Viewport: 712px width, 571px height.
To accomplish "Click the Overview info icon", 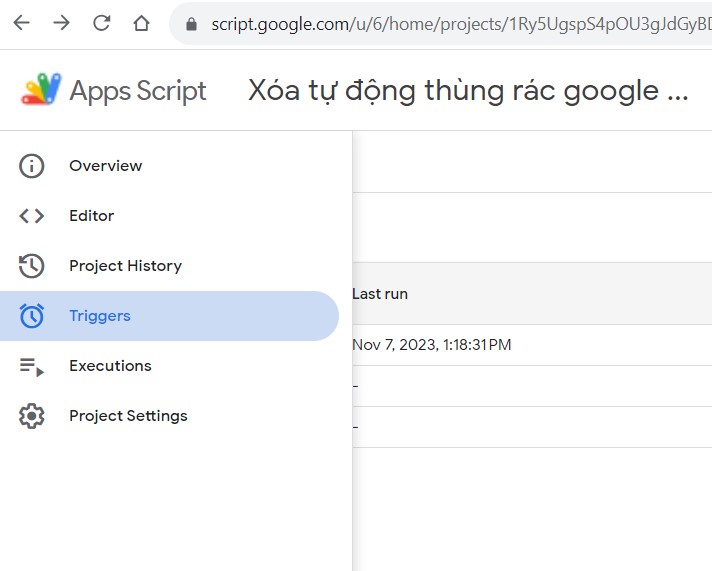I will click(x=31, y=166).
